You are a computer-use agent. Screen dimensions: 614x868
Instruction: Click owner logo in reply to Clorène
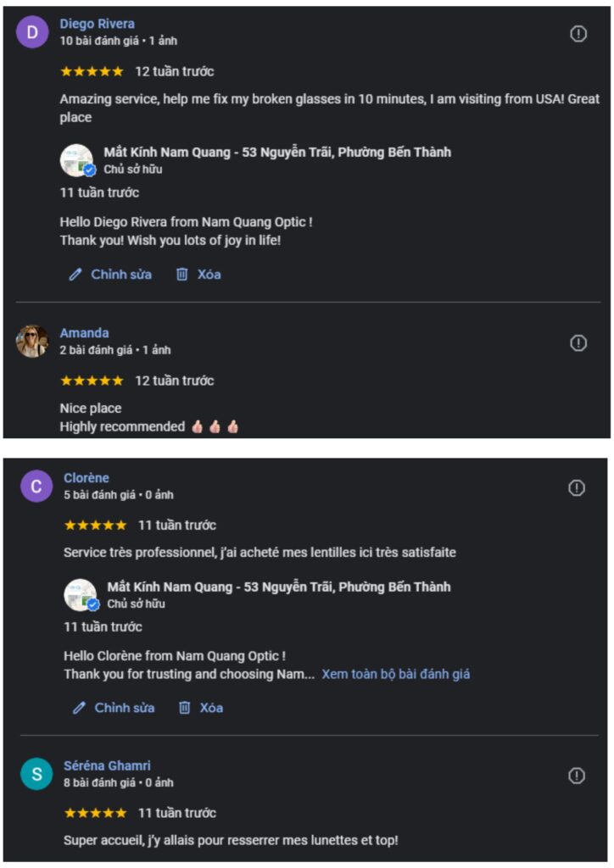81,594
